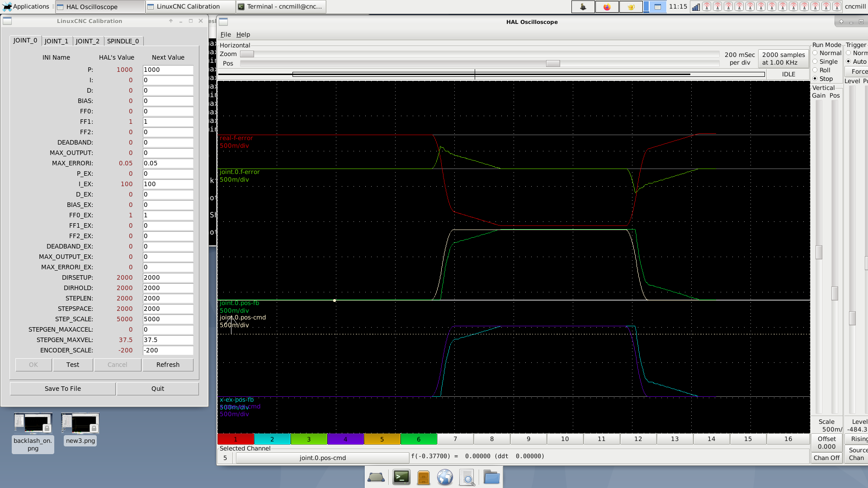Select cyan channel 2
Screen dimensions: 868x488
coord(272,439)
